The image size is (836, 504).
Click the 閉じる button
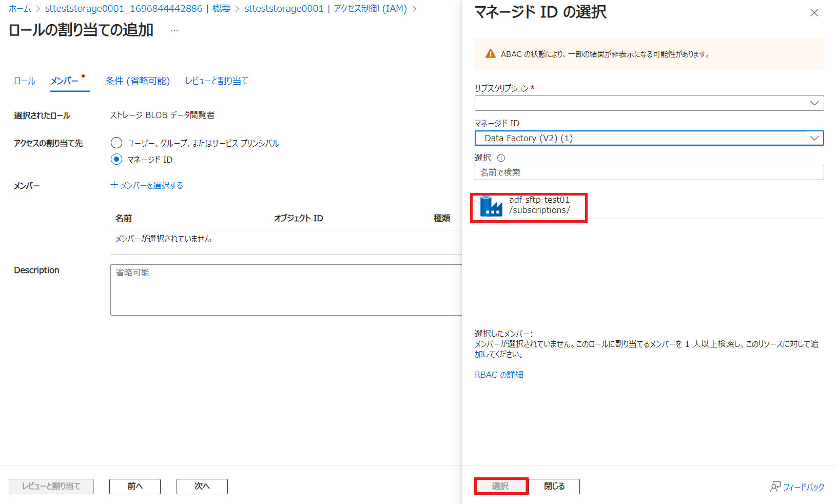(x=554, y=486)
